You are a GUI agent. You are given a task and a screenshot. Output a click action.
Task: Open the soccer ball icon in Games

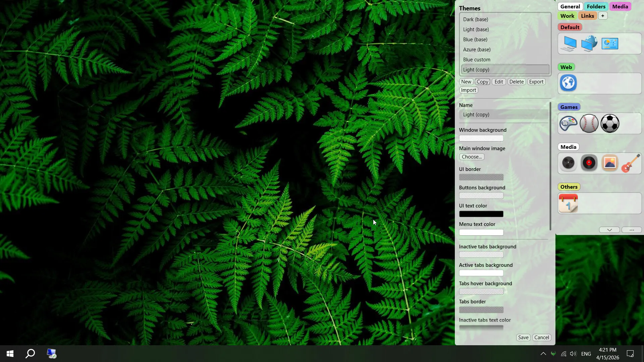(x=610, y=123)
